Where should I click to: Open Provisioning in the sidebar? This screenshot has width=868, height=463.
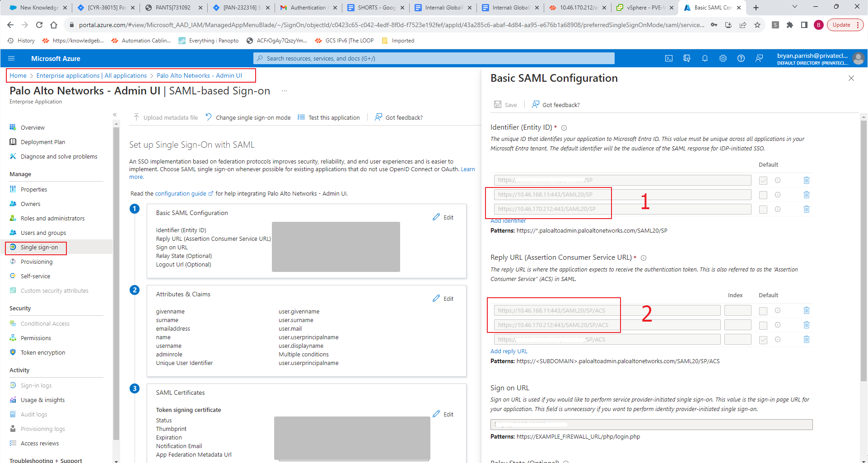[x=37, y=262]
